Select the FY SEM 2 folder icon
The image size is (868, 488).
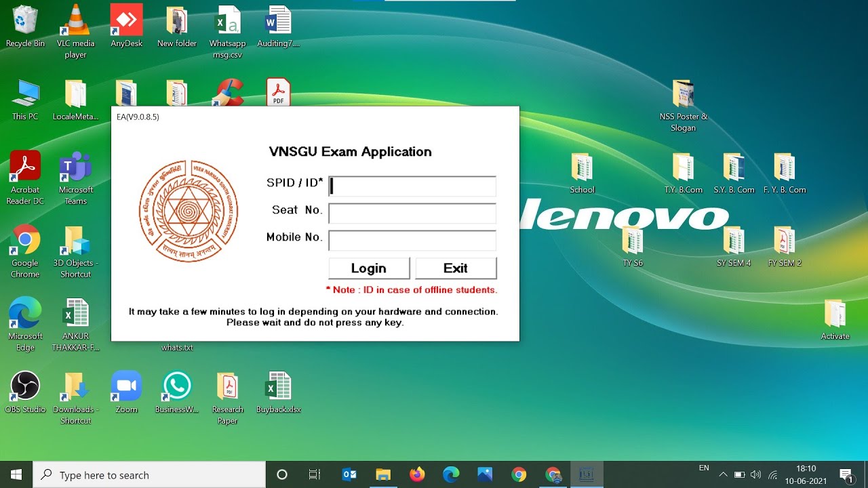784,246
